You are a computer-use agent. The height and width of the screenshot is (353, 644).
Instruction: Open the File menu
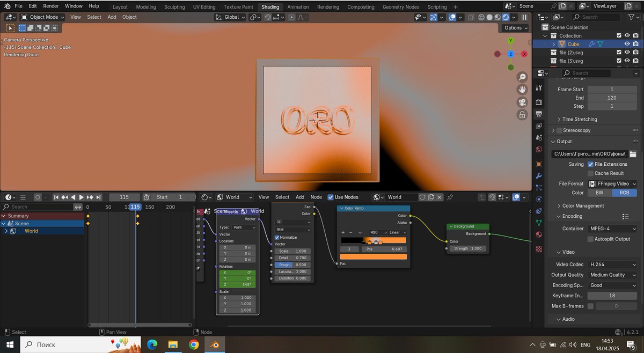[x=18, y=6]
